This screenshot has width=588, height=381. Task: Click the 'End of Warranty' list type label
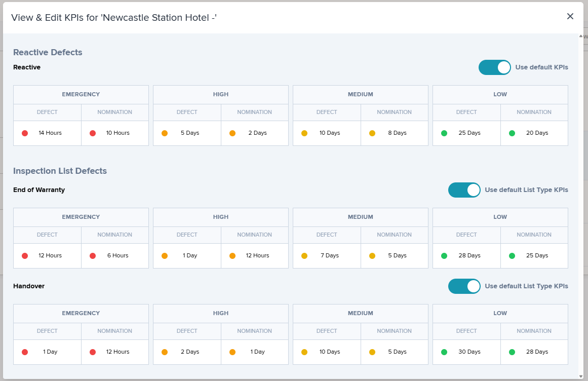39,190
